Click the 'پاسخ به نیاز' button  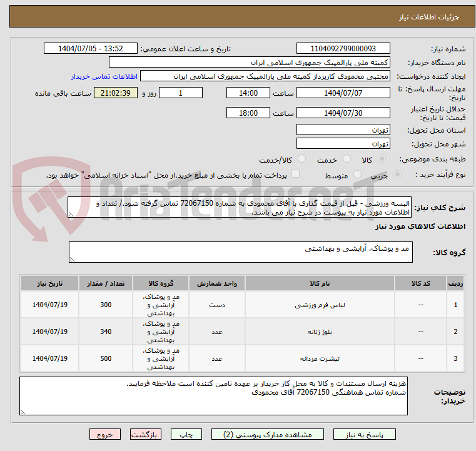point(365,434)
